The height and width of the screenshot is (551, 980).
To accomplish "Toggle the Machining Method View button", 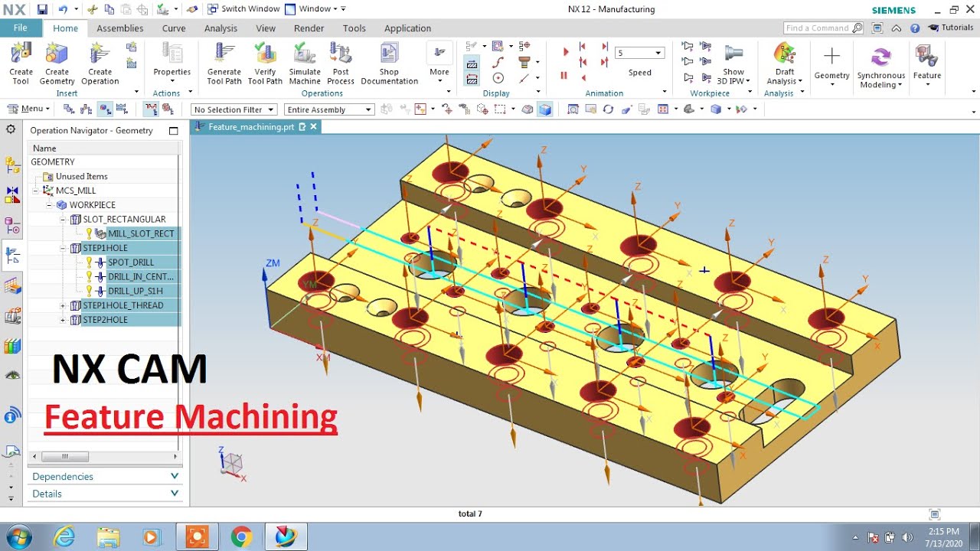I will pyautogui.click(x=122, y=109).
